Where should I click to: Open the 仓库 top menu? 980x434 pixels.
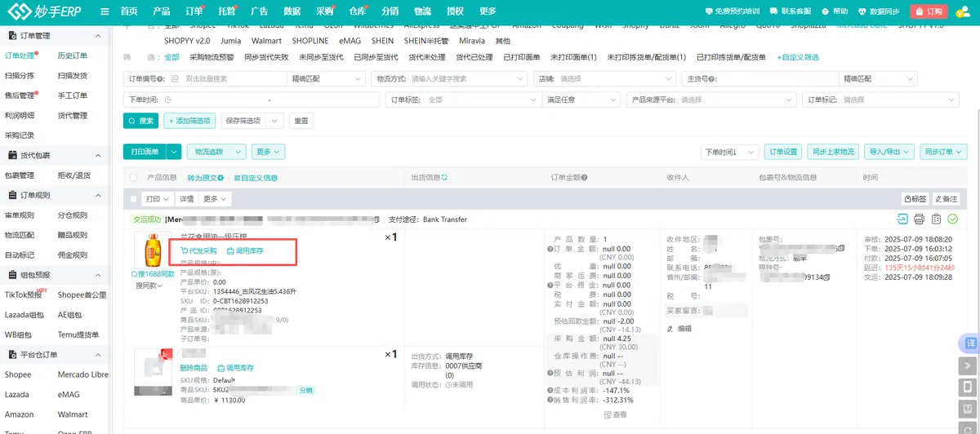(358, 11)
